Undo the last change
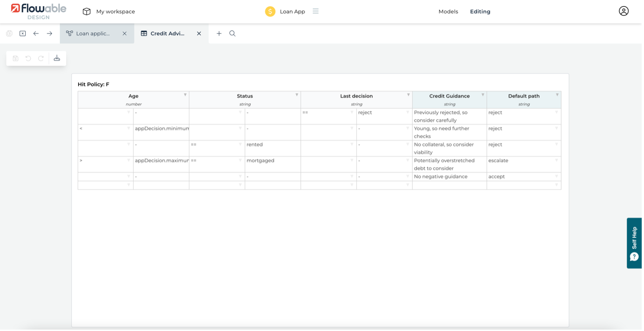Viewport: 644px width, 331px height. [x=28, y=58]
